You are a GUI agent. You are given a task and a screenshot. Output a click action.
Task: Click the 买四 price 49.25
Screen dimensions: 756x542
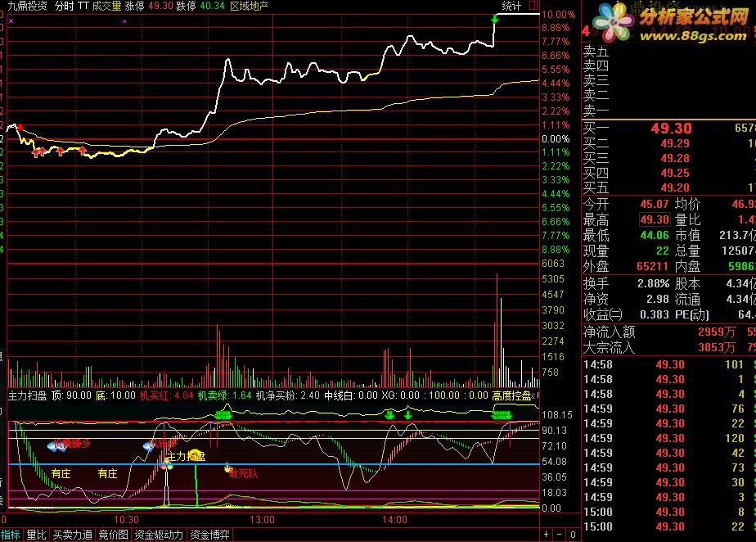point(675,173)
